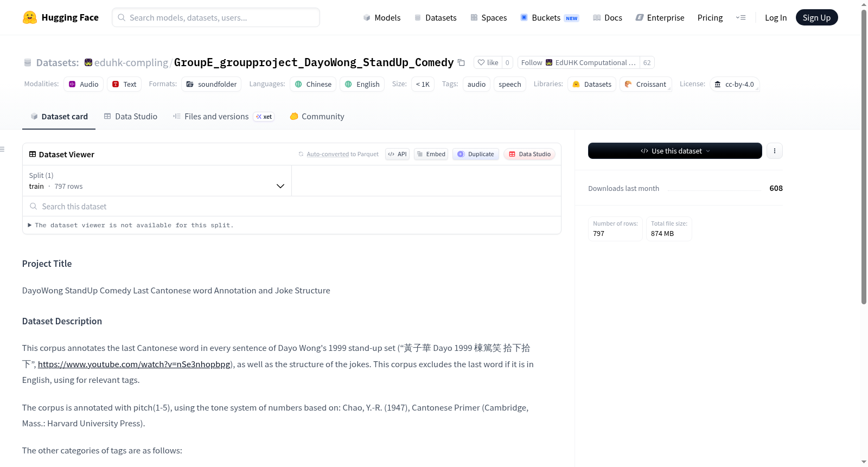Click the API button in Dataset Viewer
Image resolution: width=868 pixels, height=467 pixels.
click(397, 154)
